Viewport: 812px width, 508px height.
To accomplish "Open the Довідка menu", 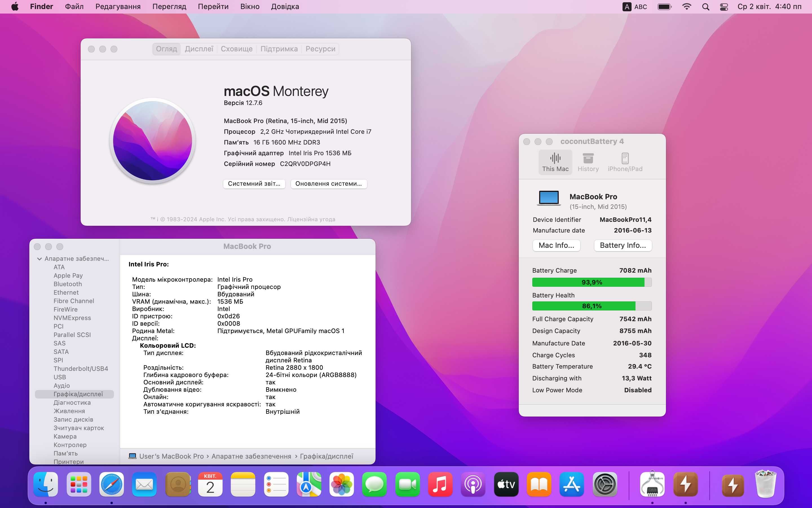I will click(x=285, y=7).
